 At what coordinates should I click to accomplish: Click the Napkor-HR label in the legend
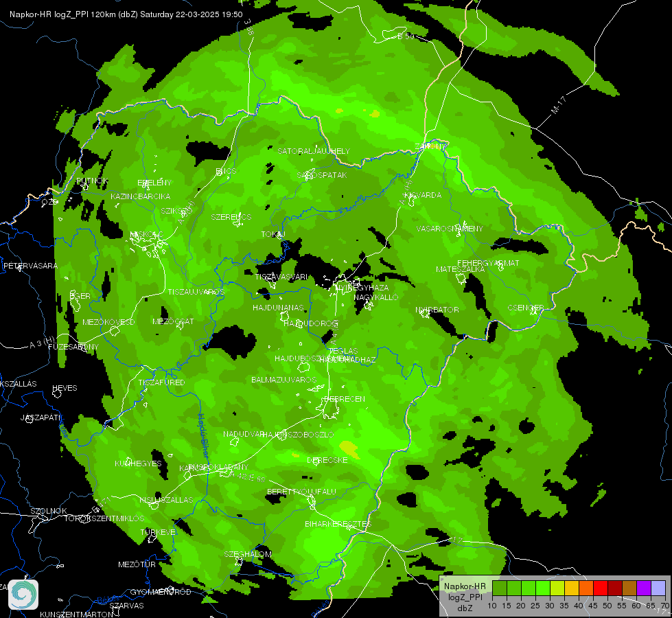[465, 586]
